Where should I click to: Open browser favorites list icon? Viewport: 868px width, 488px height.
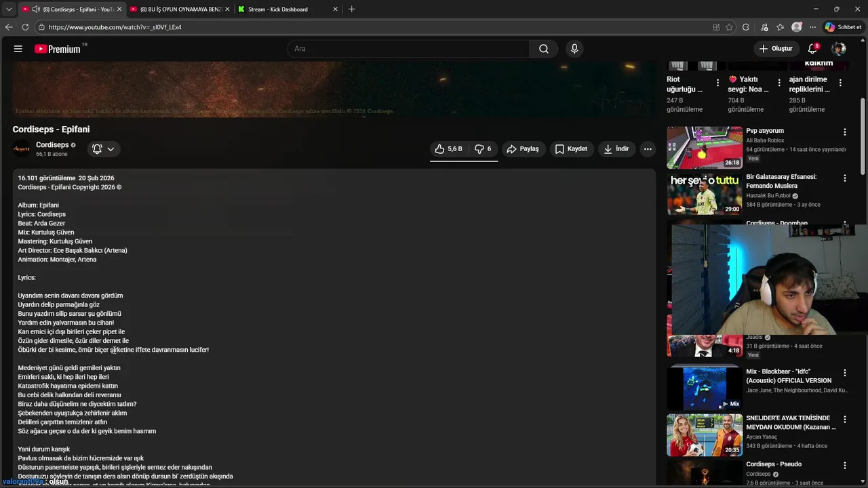[x=781, y=27]
